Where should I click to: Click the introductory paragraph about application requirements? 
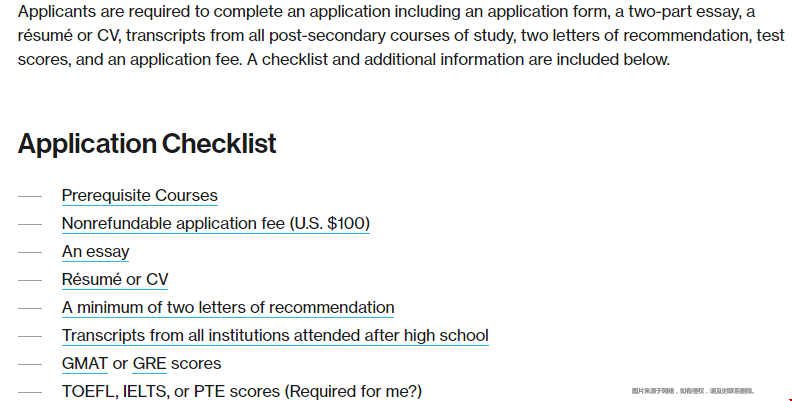[401, 35]
